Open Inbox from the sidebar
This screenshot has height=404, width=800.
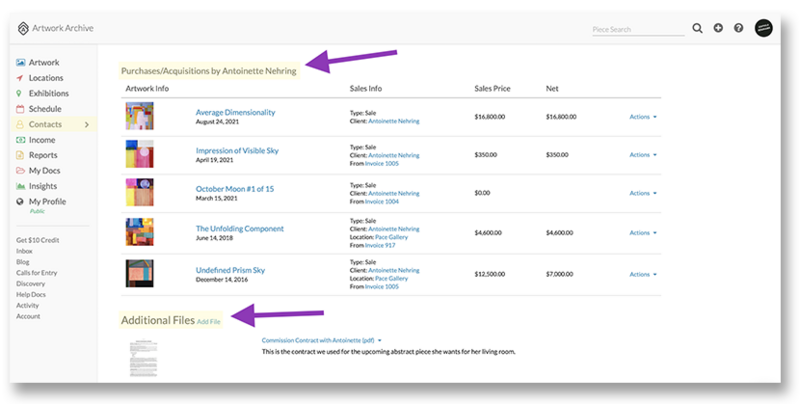coord(24,251)
